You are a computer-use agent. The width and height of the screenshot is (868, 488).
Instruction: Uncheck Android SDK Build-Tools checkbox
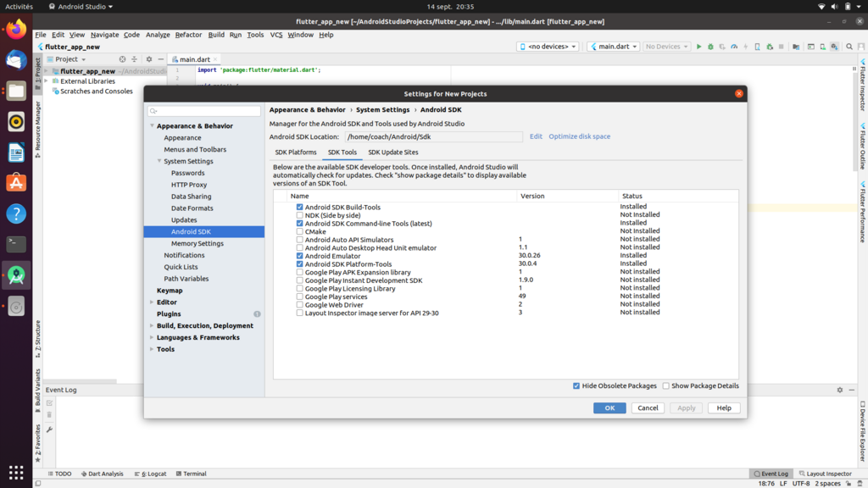tap(299, 207)
